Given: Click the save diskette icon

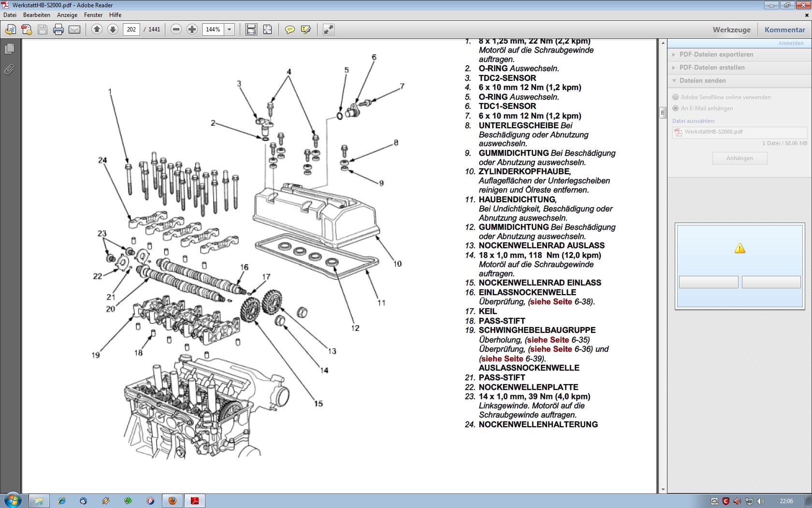Looking at the screenshot, I should 43,30.
